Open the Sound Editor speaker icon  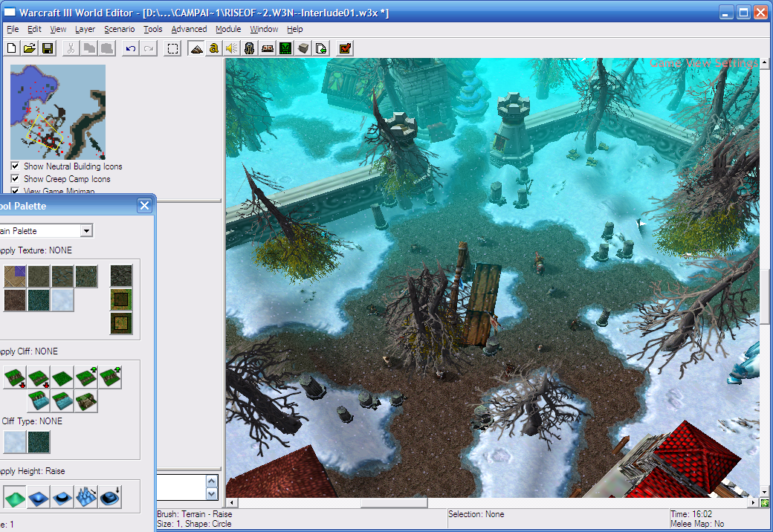(231, 48)
